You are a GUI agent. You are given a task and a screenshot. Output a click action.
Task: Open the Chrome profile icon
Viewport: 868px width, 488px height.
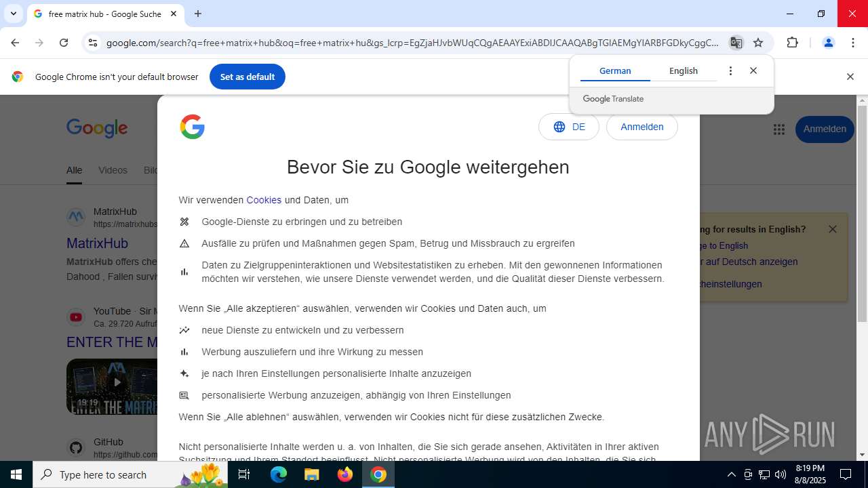[x=828, y=43]
